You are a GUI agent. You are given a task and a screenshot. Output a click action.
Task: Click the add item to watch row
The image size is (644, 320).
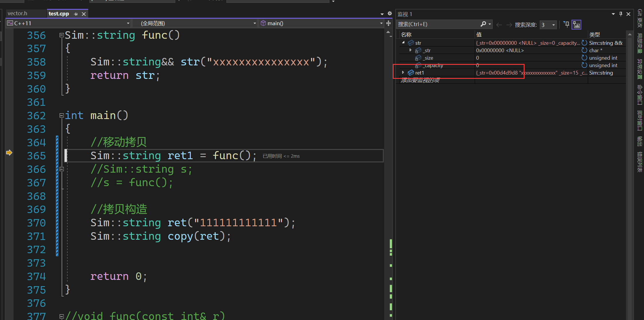coord(437,80)
